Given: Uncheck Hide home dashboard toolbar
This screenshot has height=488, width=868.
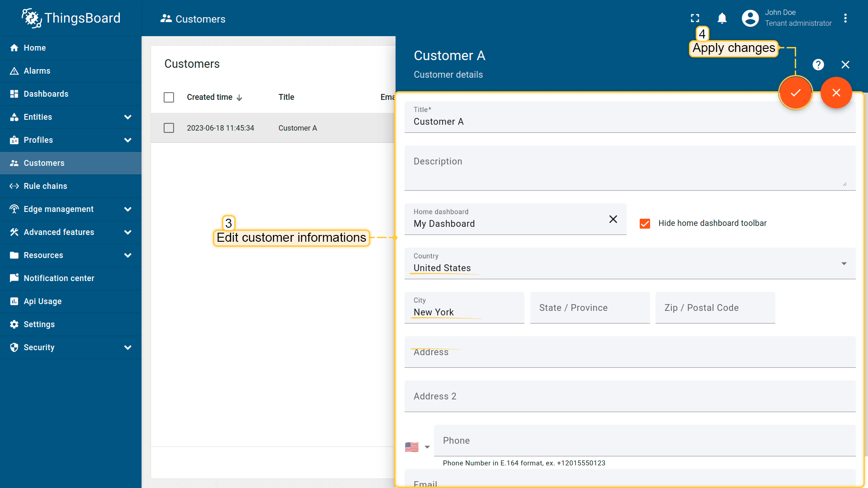Looking at the screenshot, I should (x=645, y=223).
